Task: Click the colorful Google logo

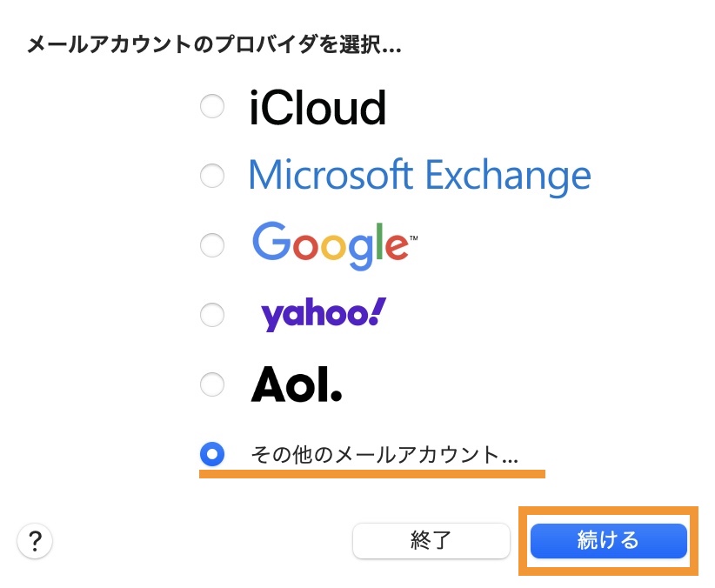Action: click(327, 244)
